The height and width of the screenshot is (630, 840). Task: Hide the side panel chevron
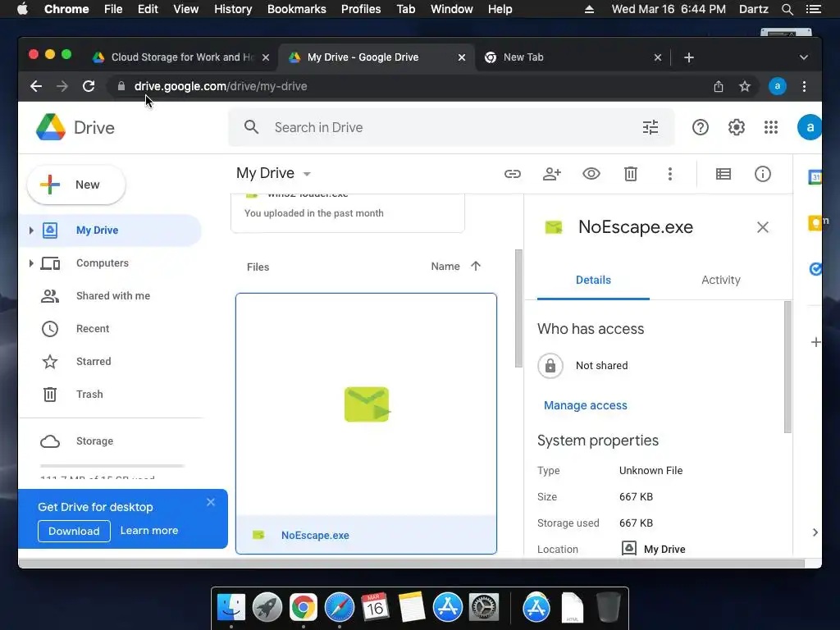(x=815, y=532)
